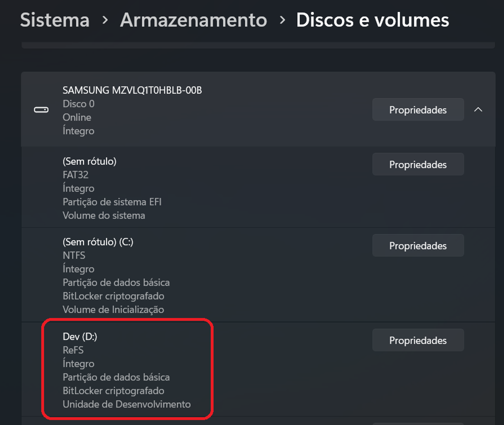Collapse the Disco 0 volume list
The image size is (504, 425).
click(x=478, y=110)
